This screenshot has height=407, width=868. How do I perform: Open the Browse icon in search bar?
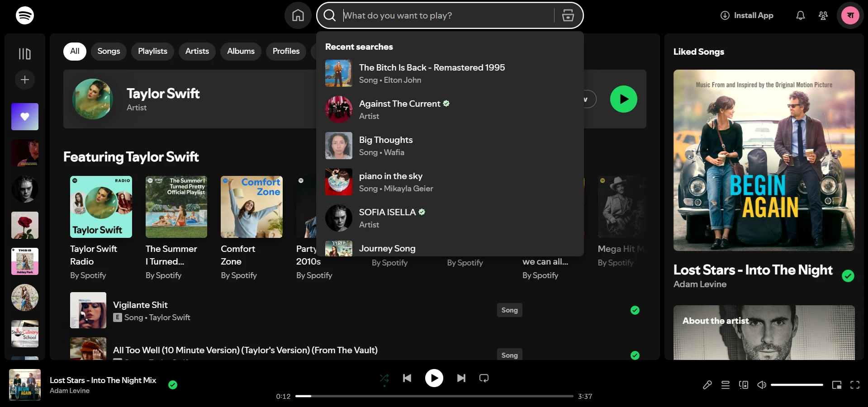click(x=568, y=15)
